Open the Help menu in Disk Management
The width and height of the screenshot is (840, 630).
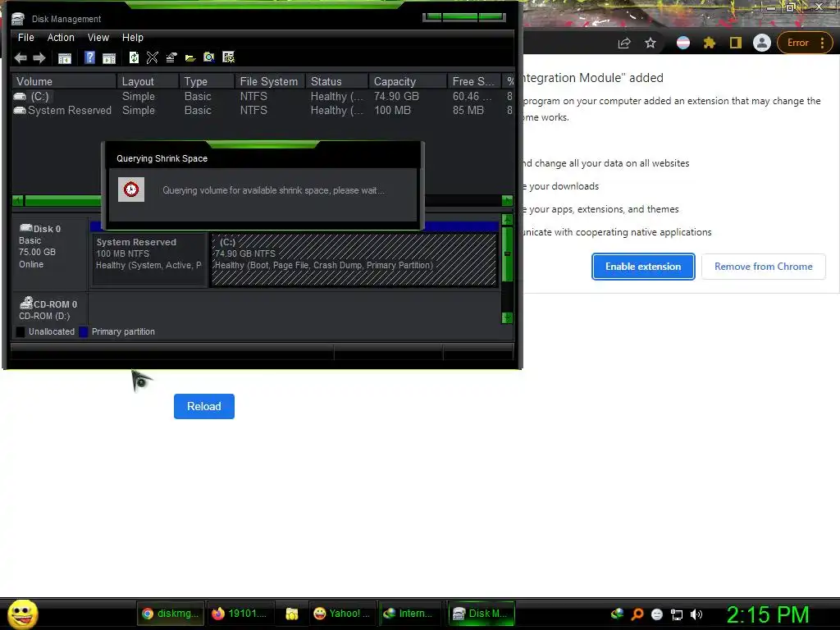point(132,38)
